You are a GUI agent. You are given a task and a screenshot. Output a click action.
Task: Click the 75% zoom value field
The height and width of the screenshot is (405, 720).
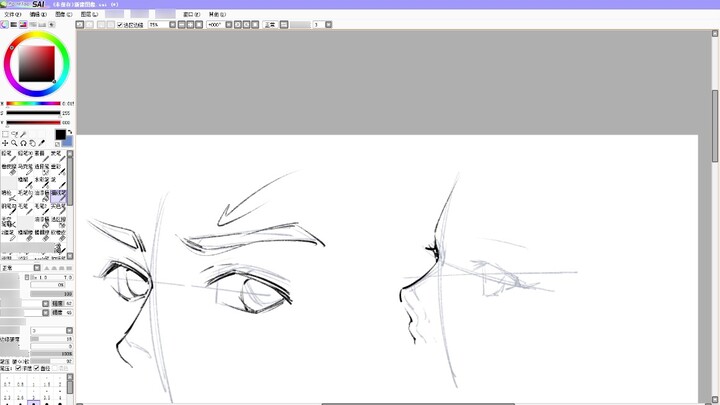158,24
